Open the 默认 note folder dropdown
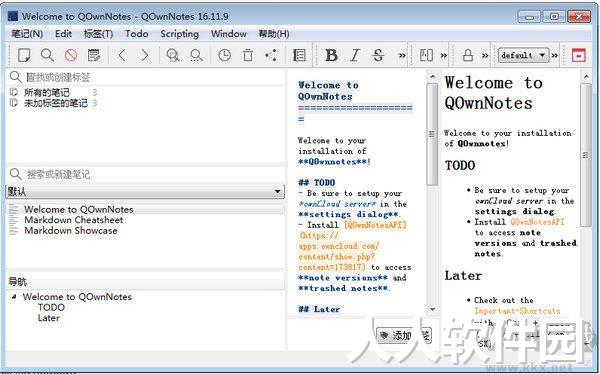Screen dimensions: 600x374 (145, 191)
